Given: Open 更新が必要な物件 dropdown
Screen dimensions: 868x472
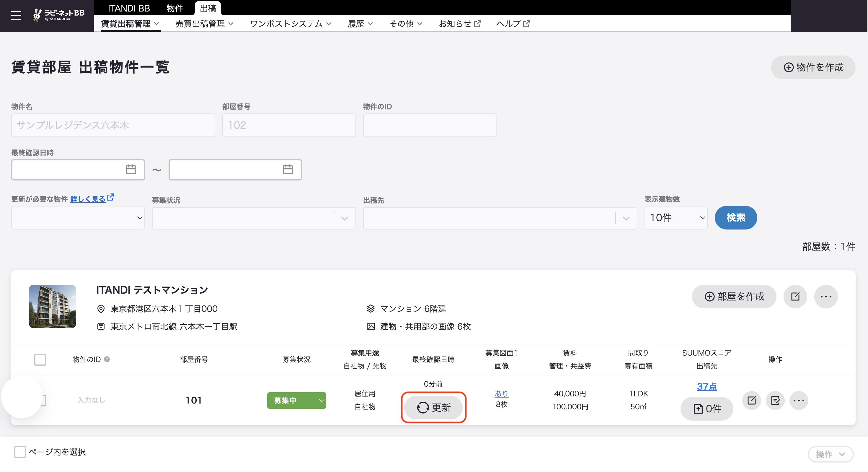Looking at the screenshot, I should click(x=78, y=218).
